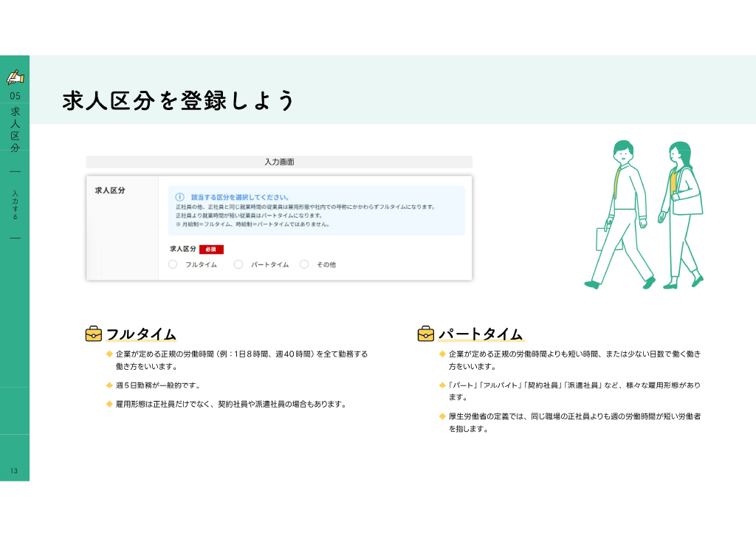Click the パートタイム section heading

[481, 334]
